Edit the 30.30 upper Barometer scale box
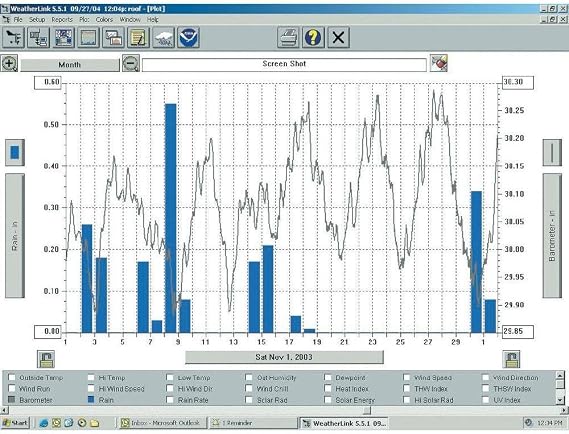The height and width of the screenshot is (434, 569). coord(518,82)
